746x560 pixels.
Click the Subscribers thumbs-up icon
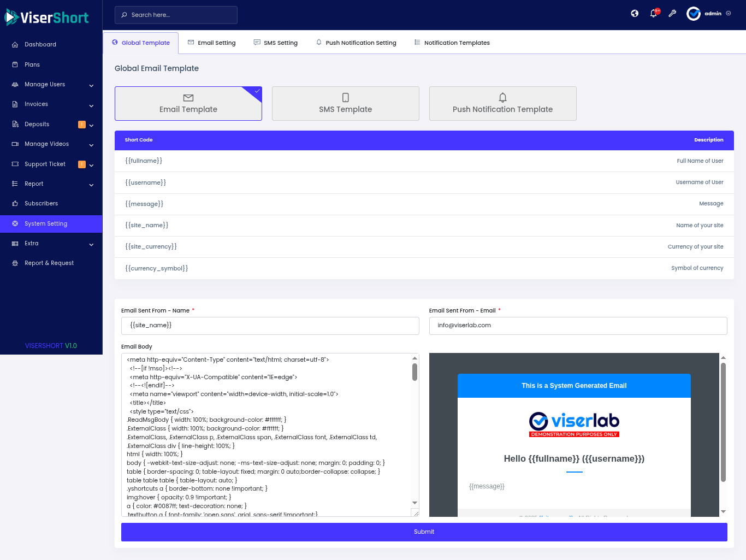[15, 204]
